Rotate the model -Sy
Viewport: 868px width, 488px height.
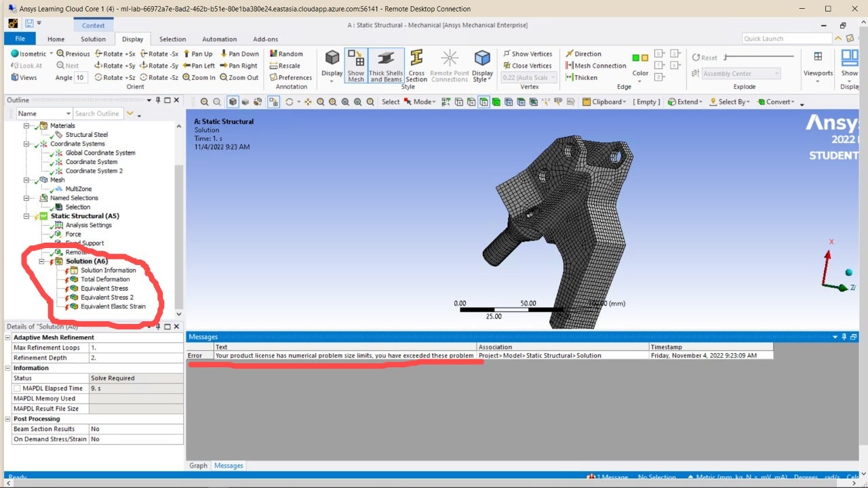[x=159, y=66]
